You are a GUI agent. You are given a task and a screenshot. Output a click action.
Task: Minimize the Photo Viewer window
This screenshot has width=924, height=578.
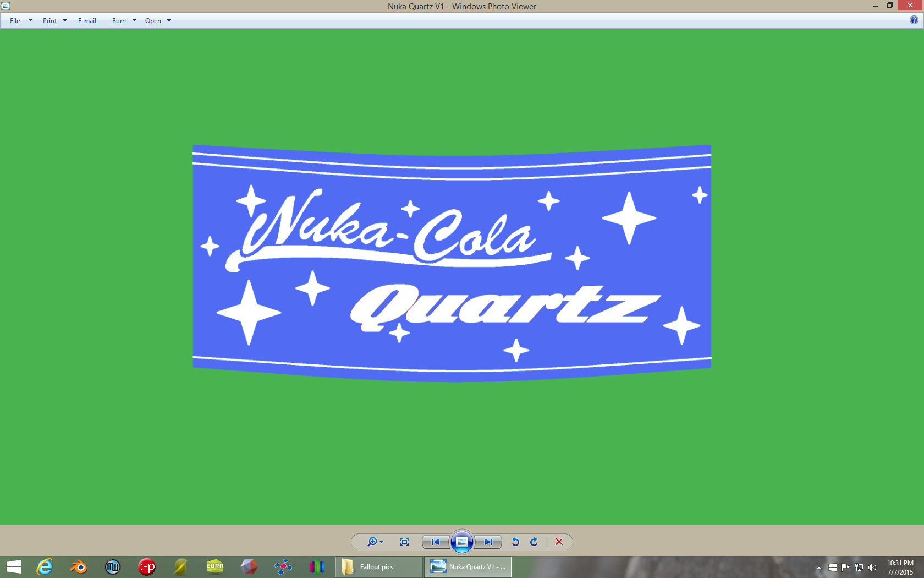(x=875, y=6)
